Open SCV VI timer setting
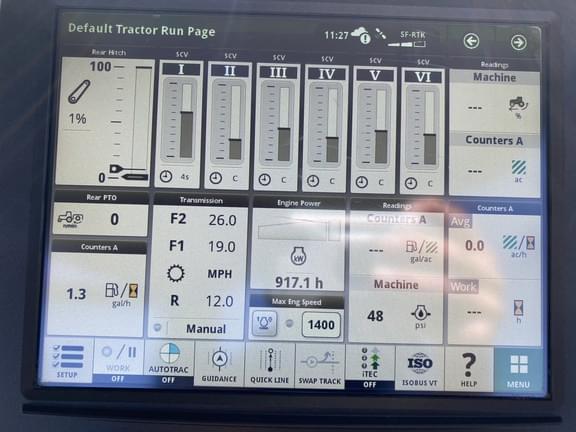The height and width of the screenshot is (432, 576). (x=420, y=183)
